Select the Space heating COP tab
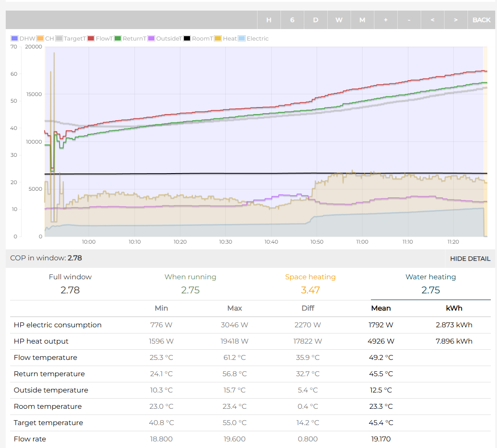 [310, 283]
